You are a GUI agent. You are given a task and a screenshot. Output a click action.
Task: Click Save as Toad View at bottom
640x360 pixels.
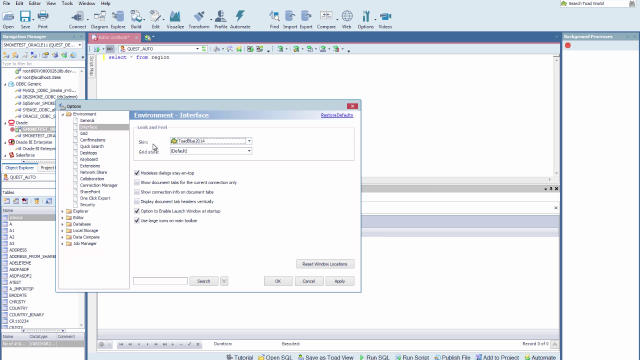(325, 357)
